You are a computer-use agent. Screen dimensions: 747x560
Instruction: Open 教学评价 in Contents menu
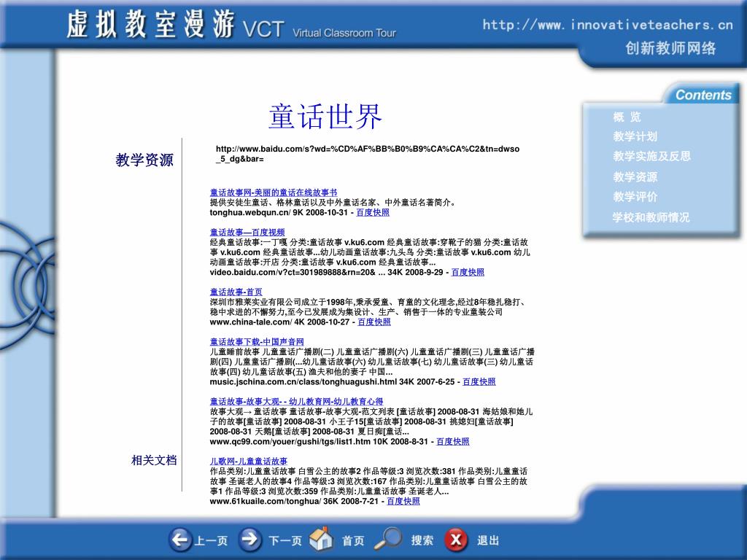[x=635, y=197]
